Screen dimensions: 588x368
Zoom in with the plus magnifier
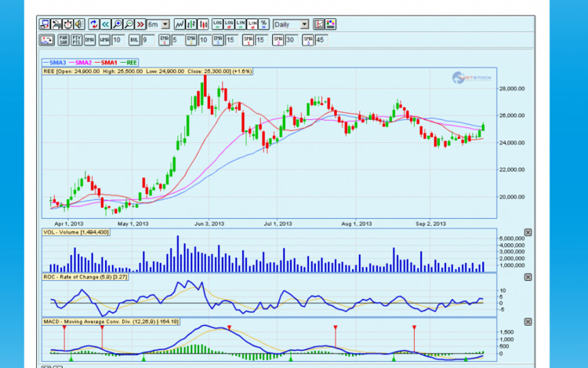click(x=118, y=24)
